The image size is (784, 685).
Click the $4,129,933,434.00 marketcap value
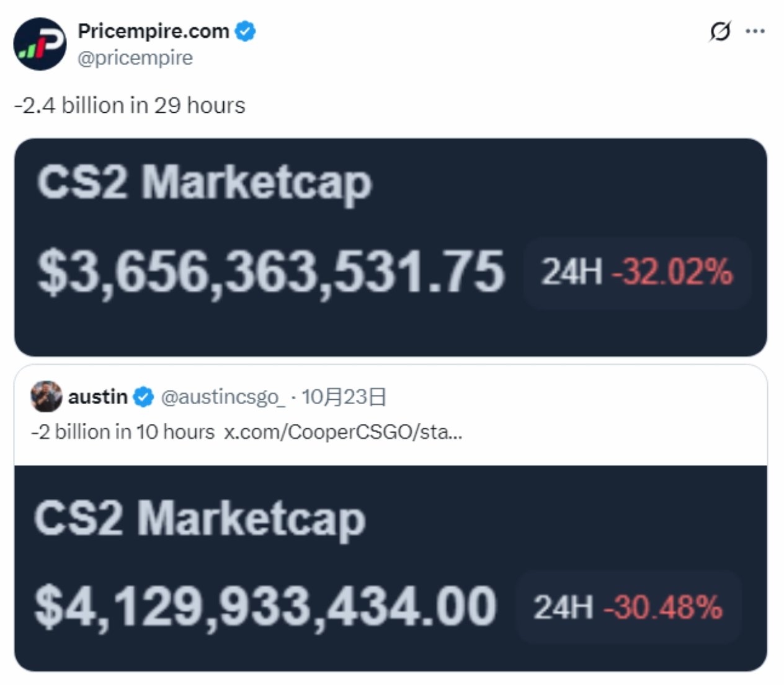(x=265, y=606)
